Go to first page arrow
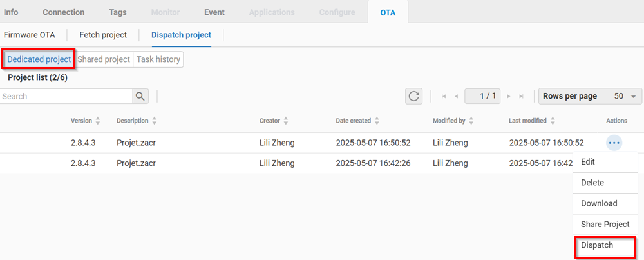644x260 pixels. (x=444, y=96)
